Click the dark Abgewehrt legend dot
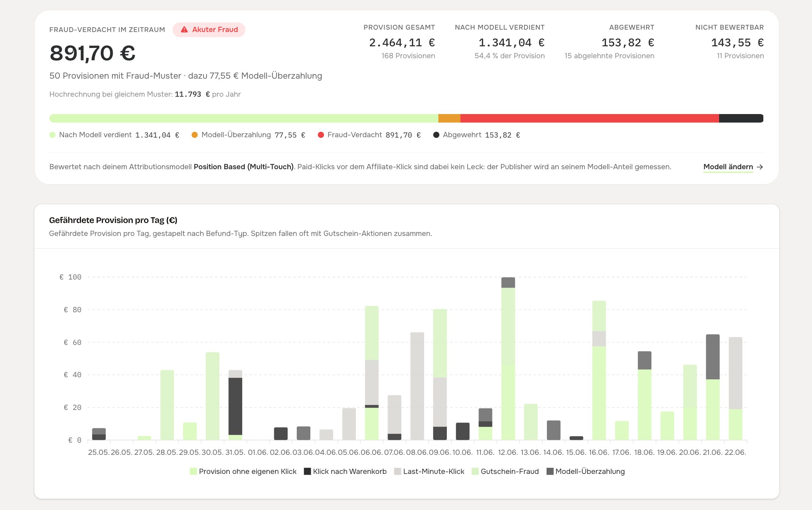 [436, 135]
